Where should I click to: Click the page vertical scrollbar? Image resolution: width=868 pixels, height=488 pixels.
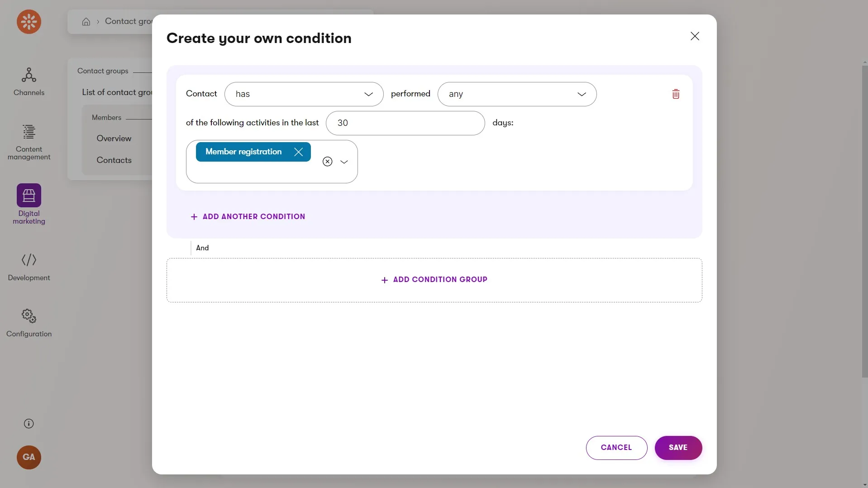[x=864, y=222]
